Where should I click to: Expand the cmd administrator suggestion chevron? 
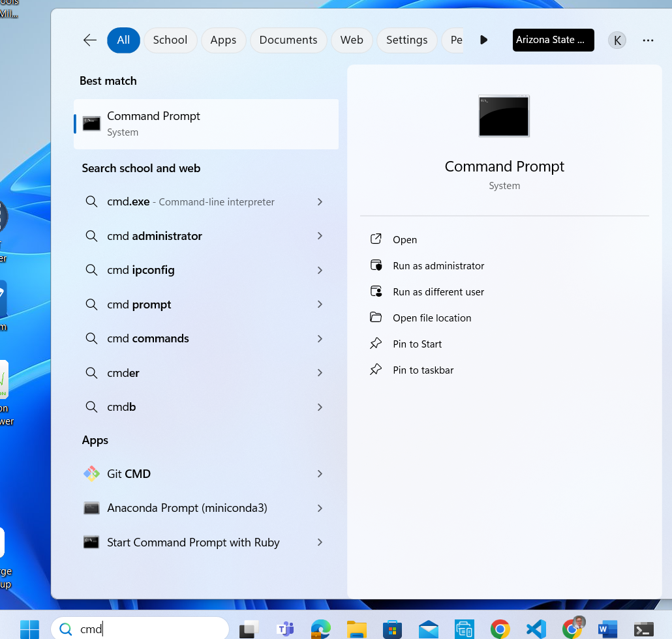coord(320,236)
